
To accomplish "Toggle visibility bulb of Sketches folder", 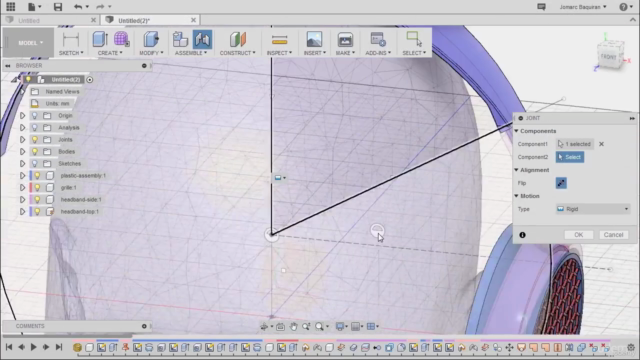I will point(35,163).
